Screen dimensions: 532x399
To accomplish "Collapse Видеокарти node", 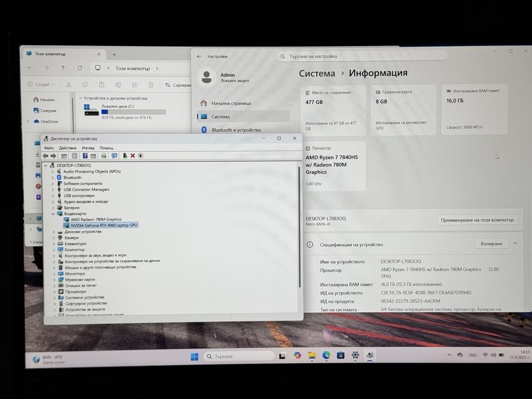I will click(53, 214).
